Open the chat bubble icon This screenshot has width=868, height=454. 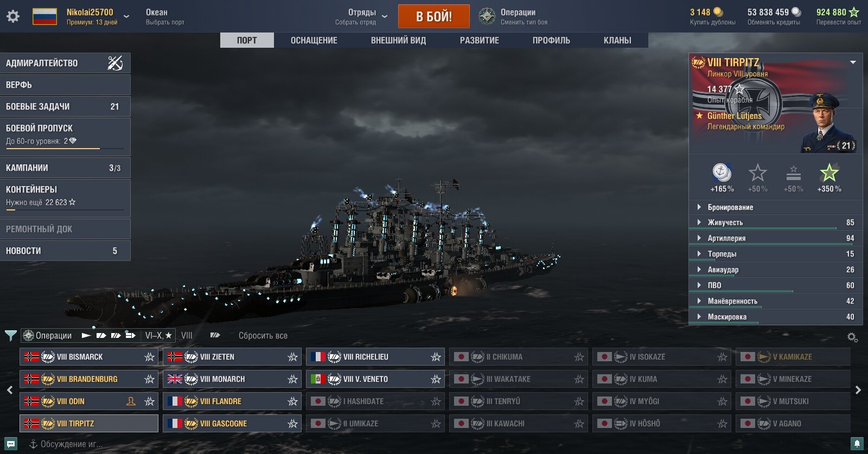coord(11,444)
